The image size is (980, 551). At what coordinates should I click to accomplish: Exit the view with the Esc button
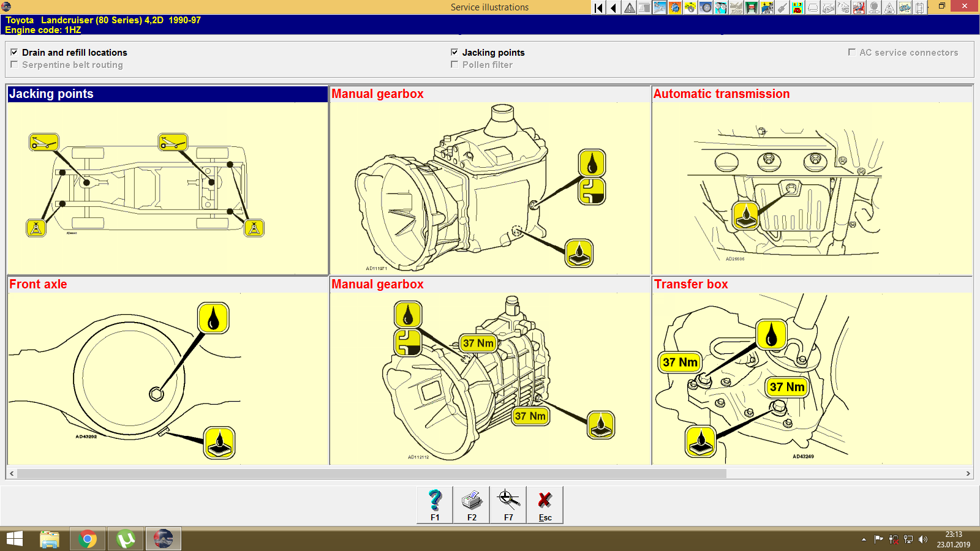tap(545, 504)
